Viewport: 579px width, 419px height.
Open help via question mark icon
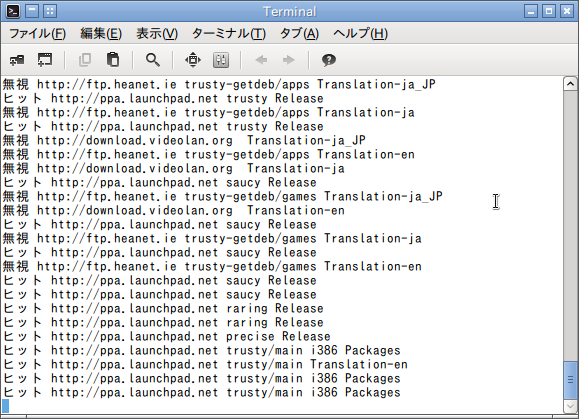click(329, 60)
